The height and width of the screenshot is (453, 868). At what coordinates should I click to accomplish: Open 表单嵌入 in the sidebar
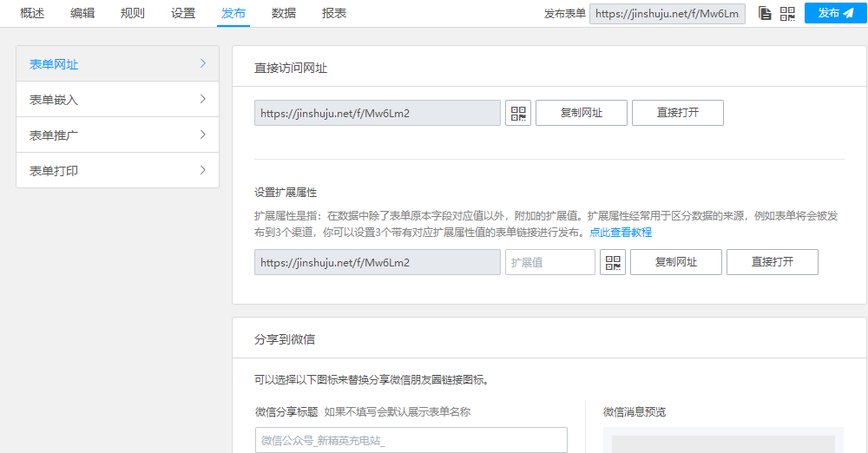tap(117, 99)
